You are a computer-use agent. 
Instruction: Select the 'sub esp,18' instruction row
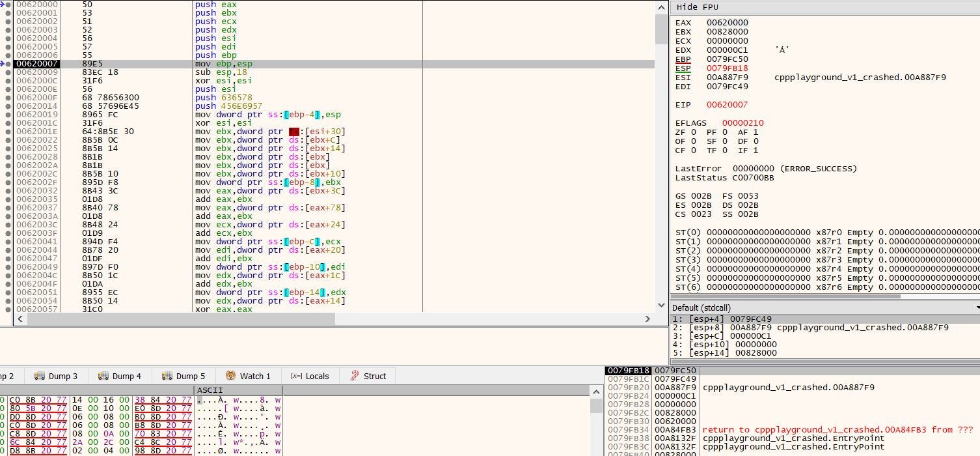333,72
